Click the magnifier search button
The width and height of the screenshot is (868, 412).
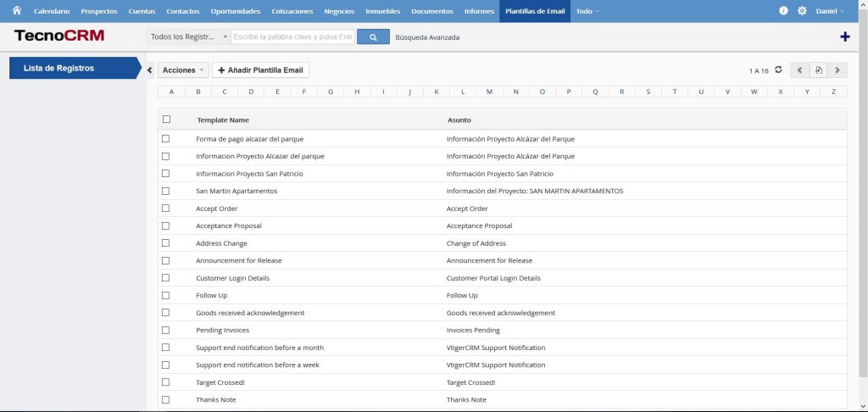pyautogui.click(x=373, y=36)
